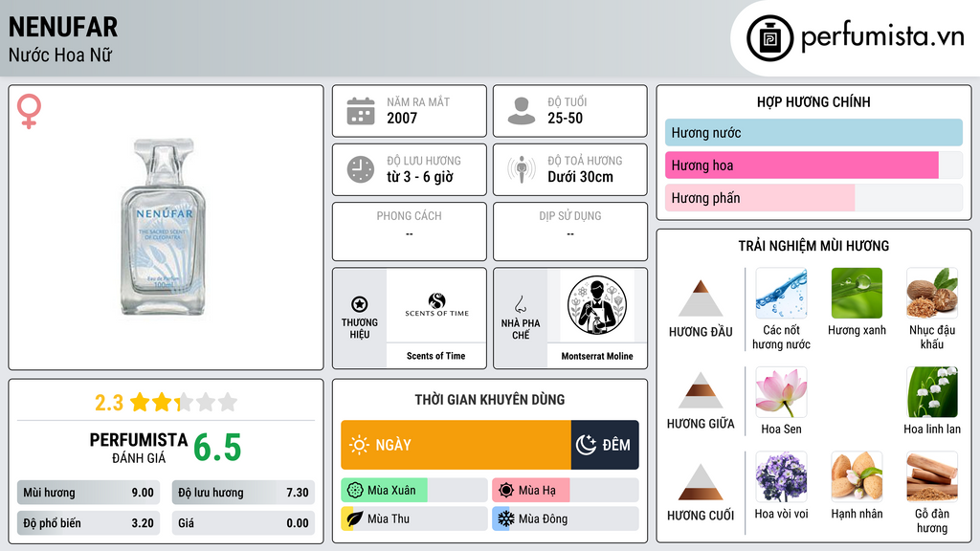Click the perfumista.vn bottle logo icon
The height and width of the screenshot is (551, 980).
click(769, 38)
